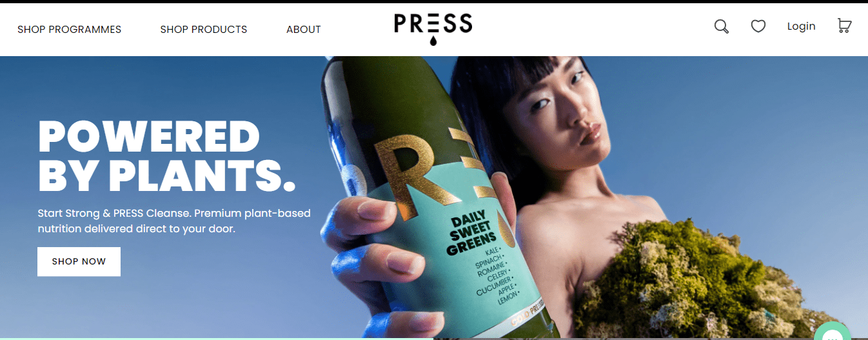Select the ABOUT menu item
Screen dimensions: 868x340
click(x=304, y=30)
